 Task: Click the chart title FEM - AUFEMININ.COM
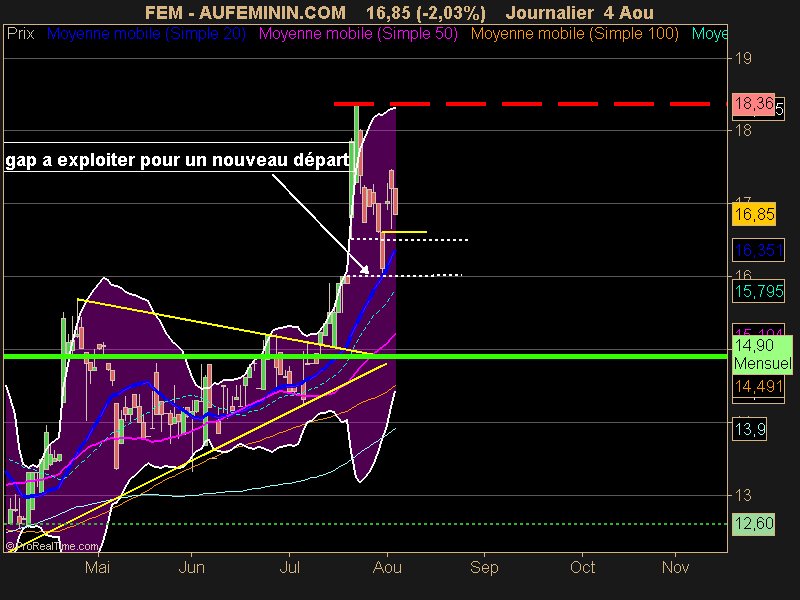[245, 12]
